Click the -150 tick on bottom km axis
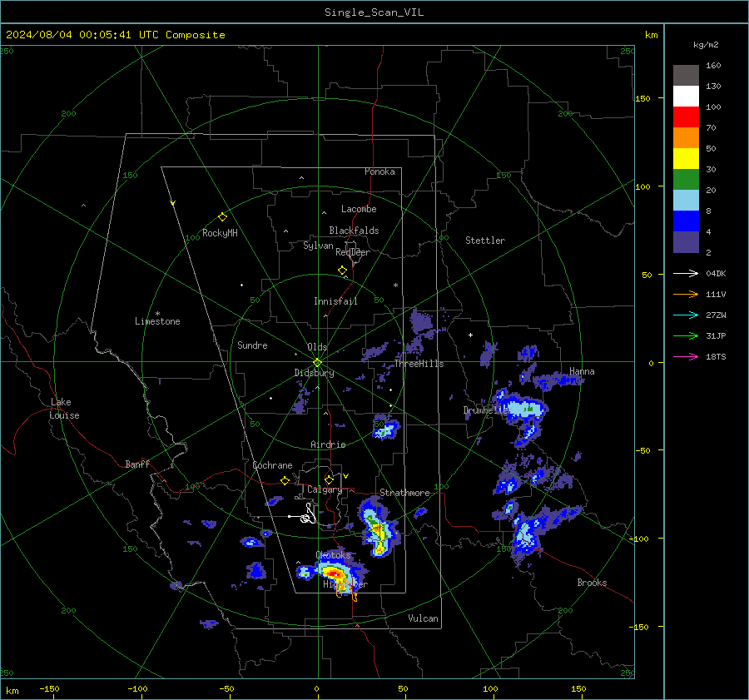 pyautogui.click(x=49, y=688)
